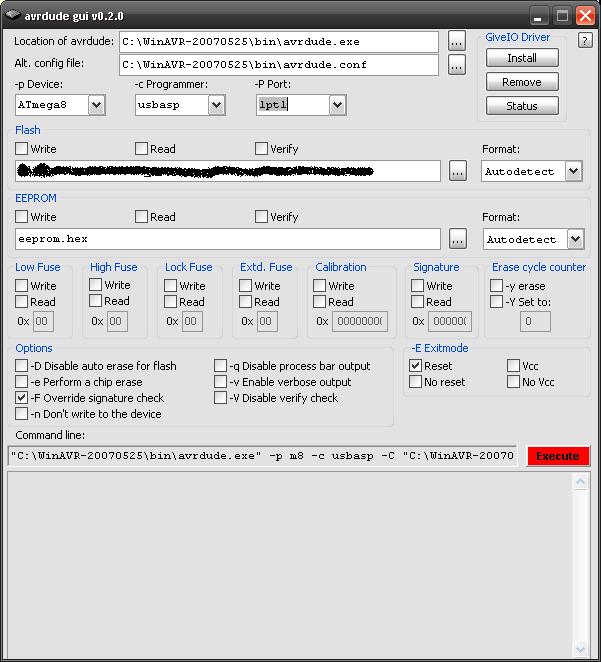This screenshot has height=662, width=601.
Task: Click the High Fuse hex value field
Action: point(117,321)
